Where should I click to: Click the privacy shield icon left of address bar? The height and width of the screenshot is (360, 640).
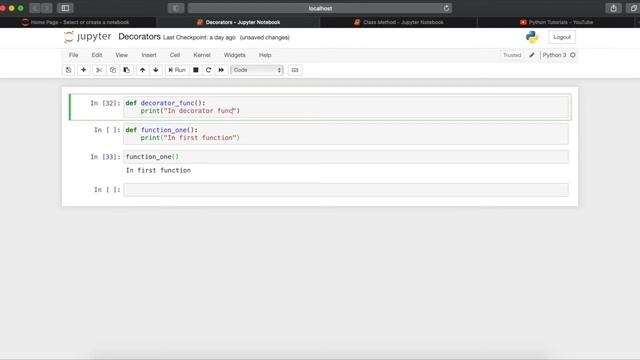[176, 8]
